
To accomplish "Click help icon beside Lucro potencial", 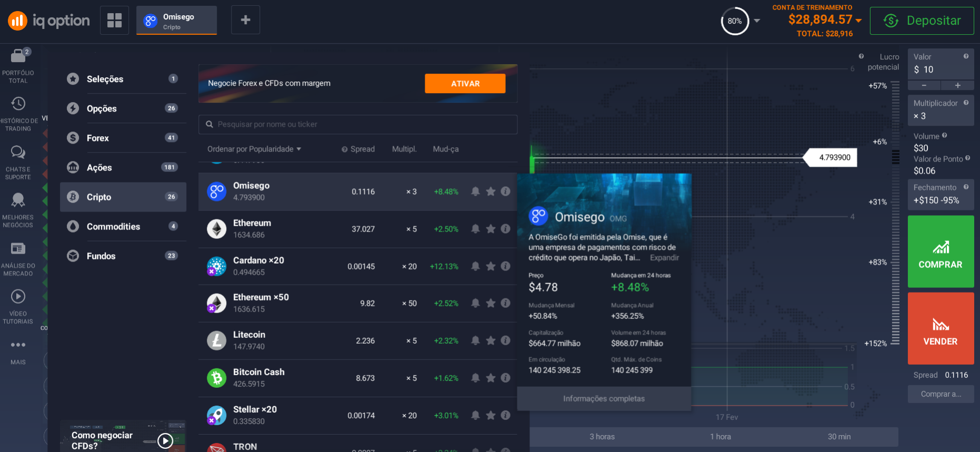I will tap(861, 56).
